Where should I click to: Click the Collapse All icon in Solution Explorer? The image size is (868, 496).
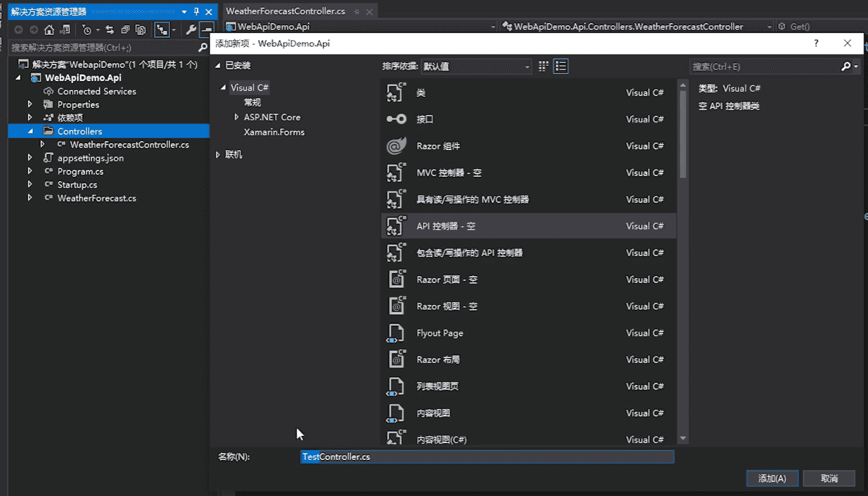click(x=126, y=29)
